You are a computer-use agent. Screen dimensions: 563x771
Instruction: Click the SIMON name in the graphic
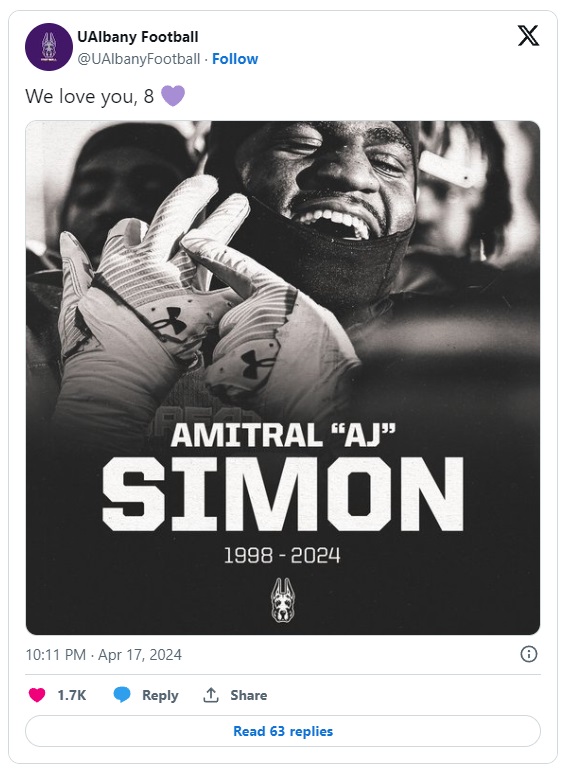point(283,494)
